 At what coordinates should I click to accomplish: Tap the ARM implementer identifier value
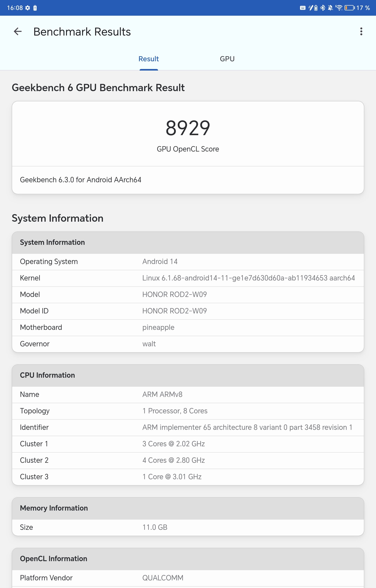coord(247,427)
